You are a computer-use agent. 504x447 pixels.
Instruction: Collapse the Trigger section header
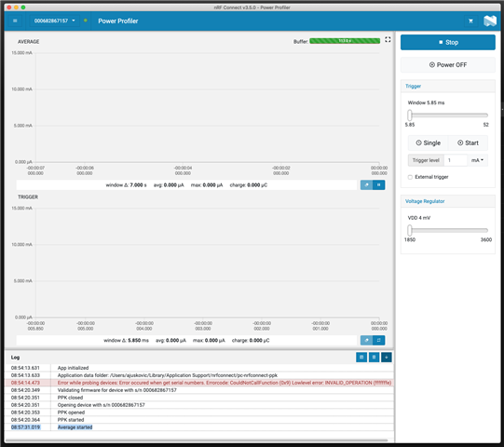[448, 86]
